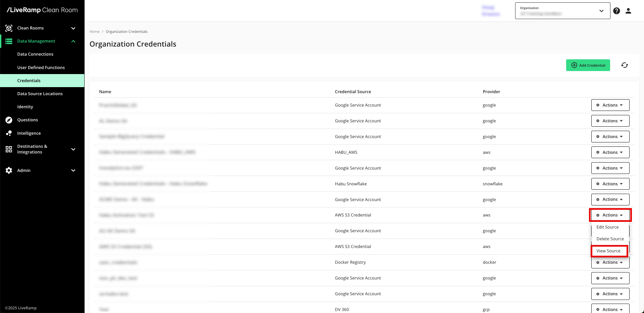This screenshot has width=644, height=313.
Task: Select View Source from Actions menu
Action: [608, 251]
